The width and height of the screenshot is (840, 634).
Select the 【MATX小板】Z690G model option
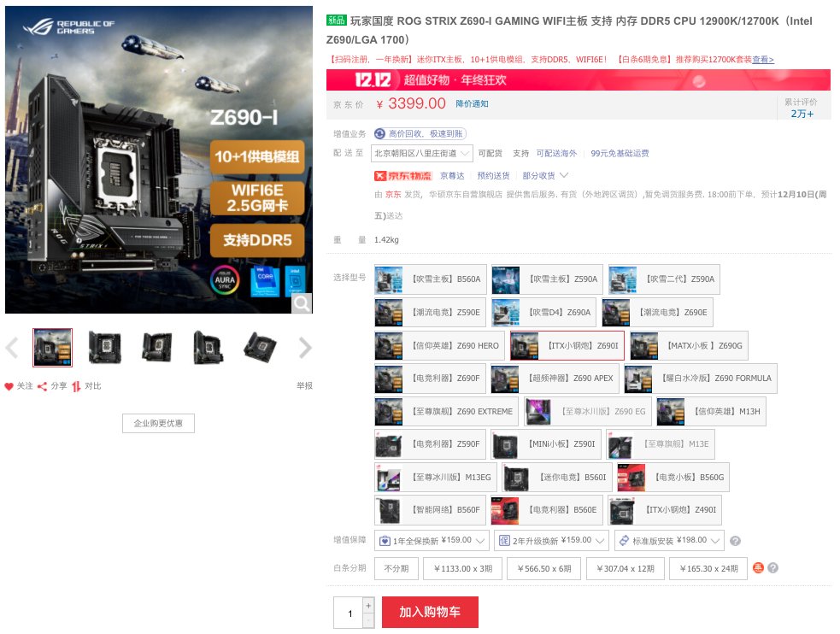[689, 345]
